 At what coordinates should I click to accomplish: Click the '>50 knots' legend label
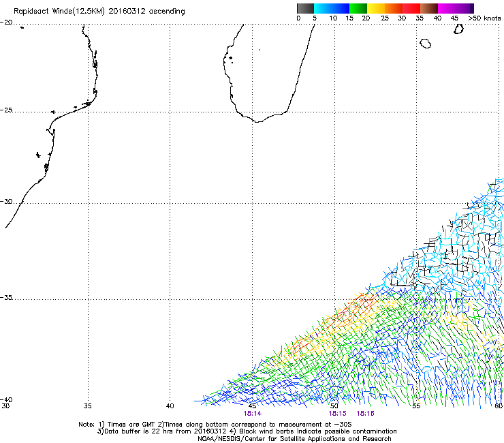pyautogui.click(x=484, y=18)
